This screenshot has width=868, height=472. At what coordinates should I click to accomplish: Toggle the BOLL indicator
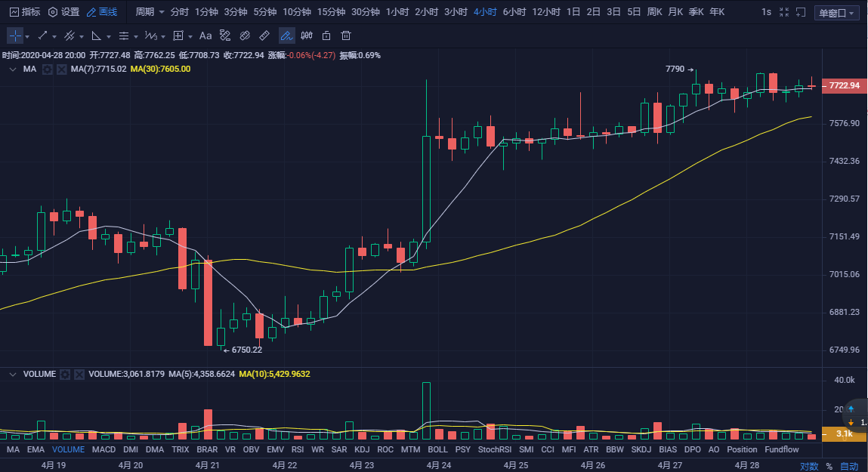tap(437, 449)
